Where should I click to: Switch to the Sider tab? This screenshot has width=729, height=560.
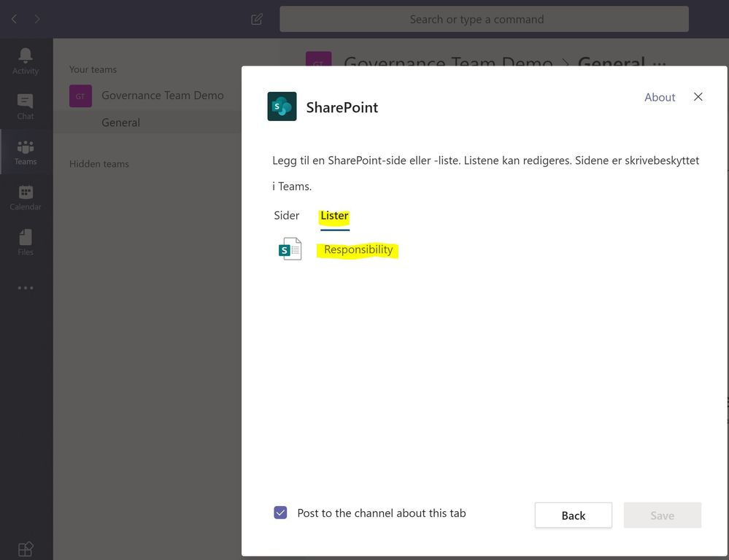point(286,216)
